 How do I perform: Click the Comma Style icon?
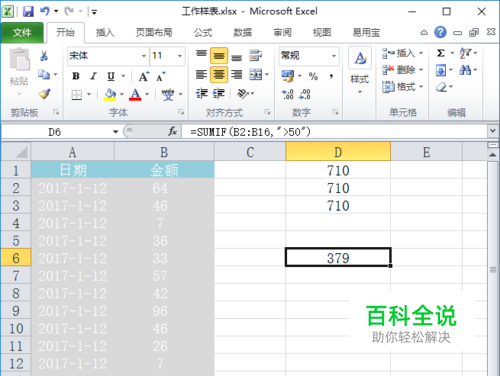[331, 76]
